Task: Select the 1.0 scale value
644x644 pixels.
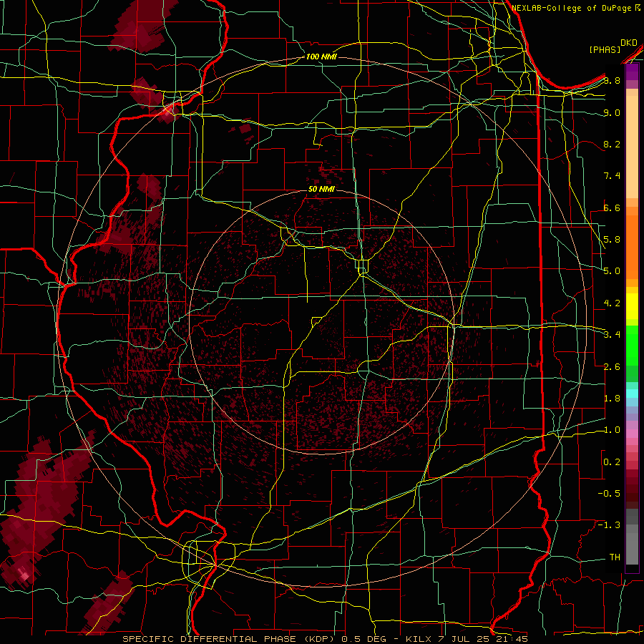Action: coord(612,431)
